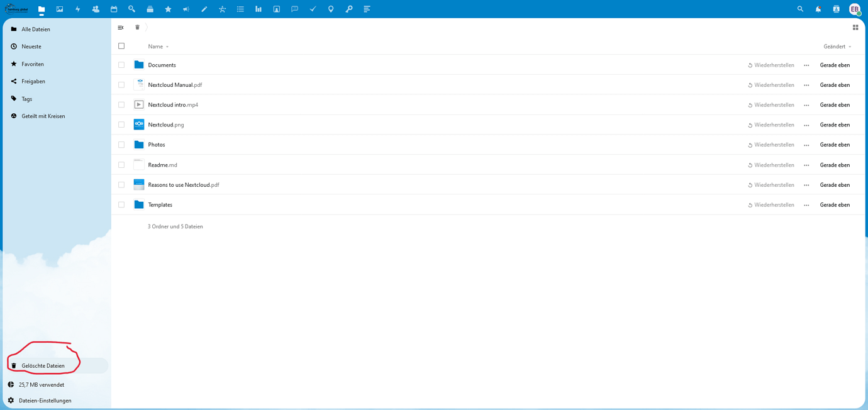This screenshot has height=410, width=868.
Task: Restore Nextcloud Manual.pdf via Wiederherstellen
Action: (x=771, y=84)
